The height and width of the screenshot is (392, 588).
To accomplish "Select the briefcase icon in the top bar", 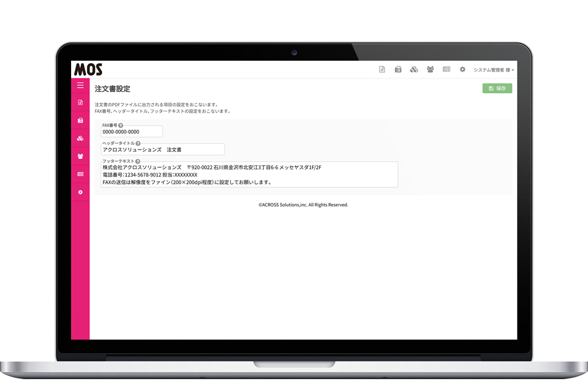I will click(x=398, y=69).
